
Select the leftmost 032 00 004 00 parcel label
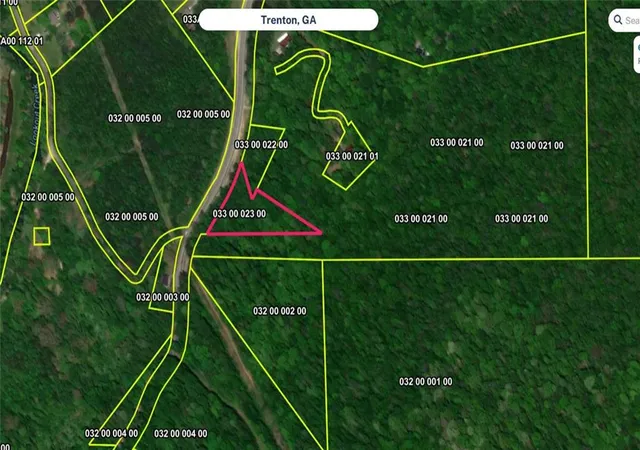coord(111,434)
